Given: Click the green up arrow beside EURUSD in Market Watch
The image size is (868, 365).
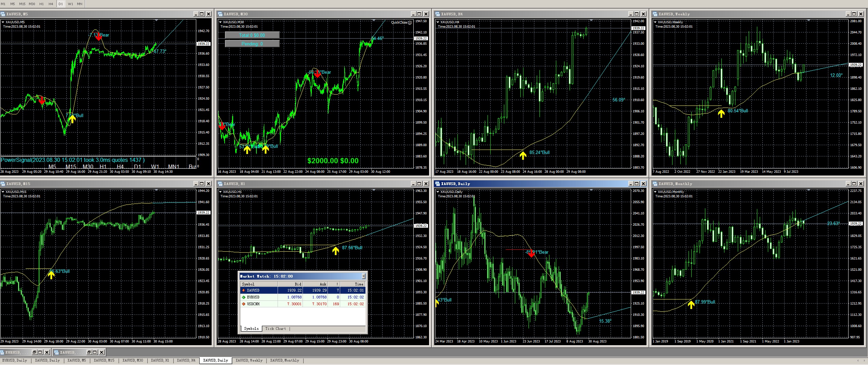Looking at the screenshot, I should click(243, 297).
